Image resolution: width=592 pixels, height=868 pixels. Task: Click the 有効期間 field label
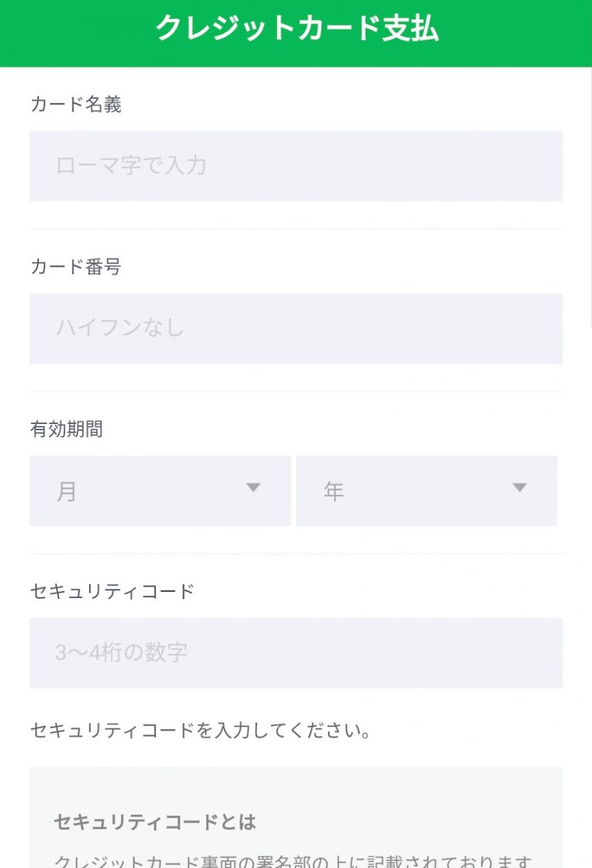(66, 430)
